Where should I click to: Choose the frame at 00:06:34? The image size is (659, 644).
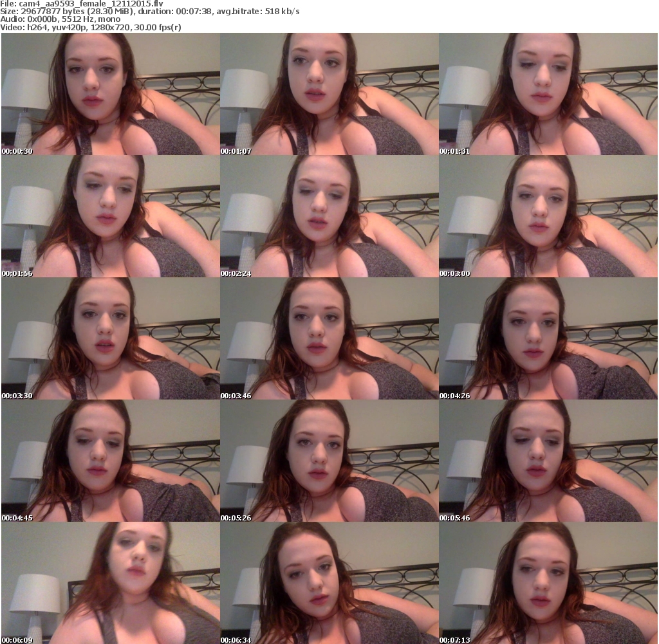(x=329, y=583)
